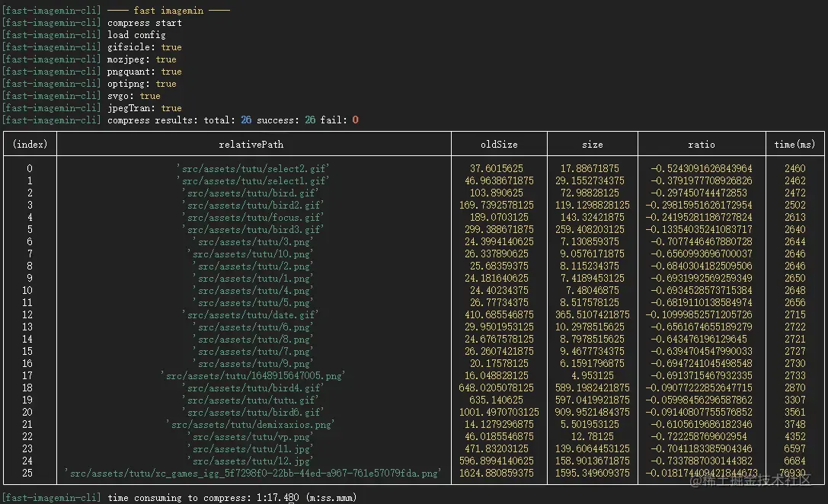The width and height of the screenshot is (828, 504).
Task: Select path 'src/assets/tutu/vp.png'
Action: pyautogui.click(x=251, y=436)
